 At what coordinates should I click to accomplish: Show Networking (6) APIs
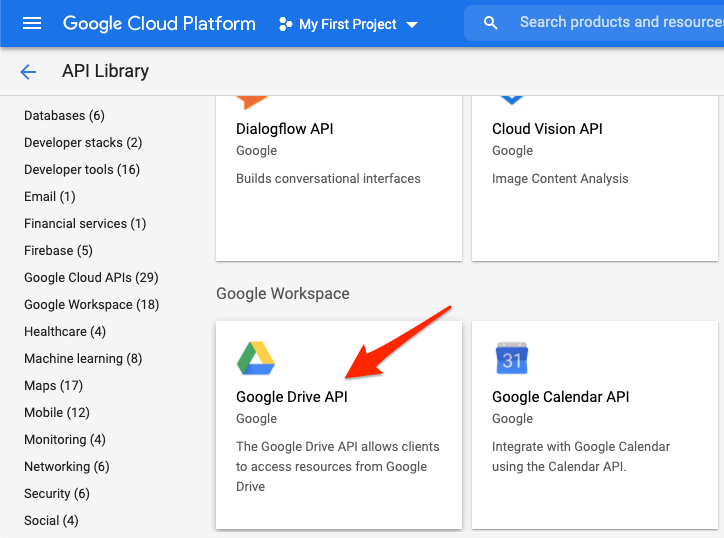click(66, 467)
